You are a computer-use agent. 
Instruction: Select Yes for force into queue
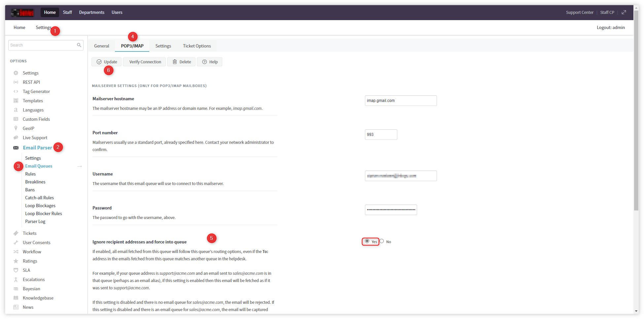click(367, 241)
